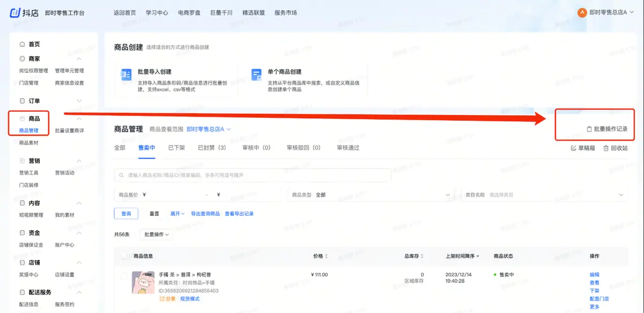Click the 分享 share tag under the product
The width and height of the screenshot is (644, 313).
tap(168, 299)
